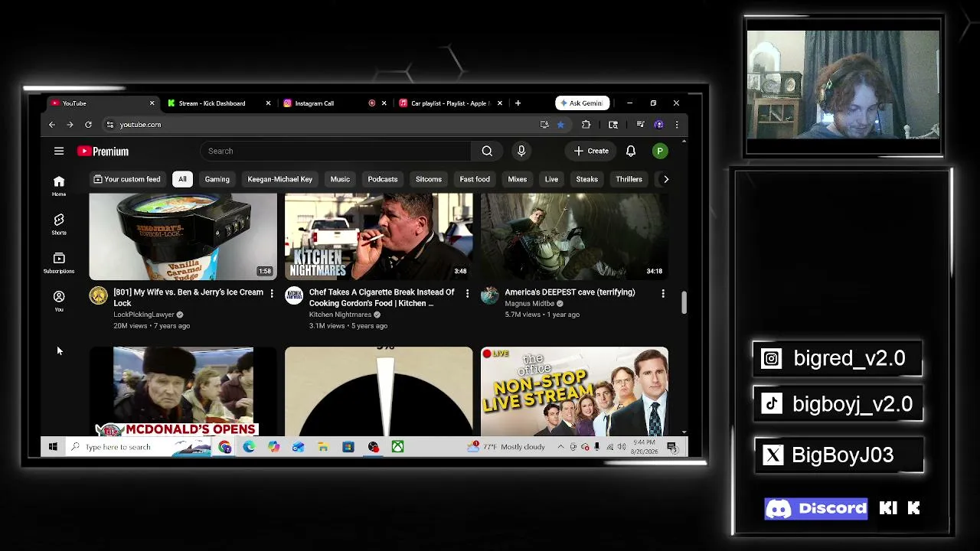Go to YouTube Premium home logo

click(x=103, y=152)
